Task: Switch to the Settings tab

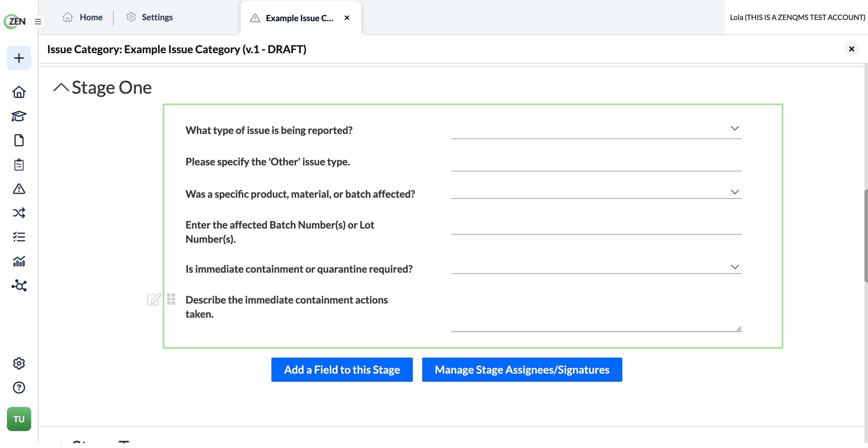Action: pyautogui.click(x=150, y=17)
